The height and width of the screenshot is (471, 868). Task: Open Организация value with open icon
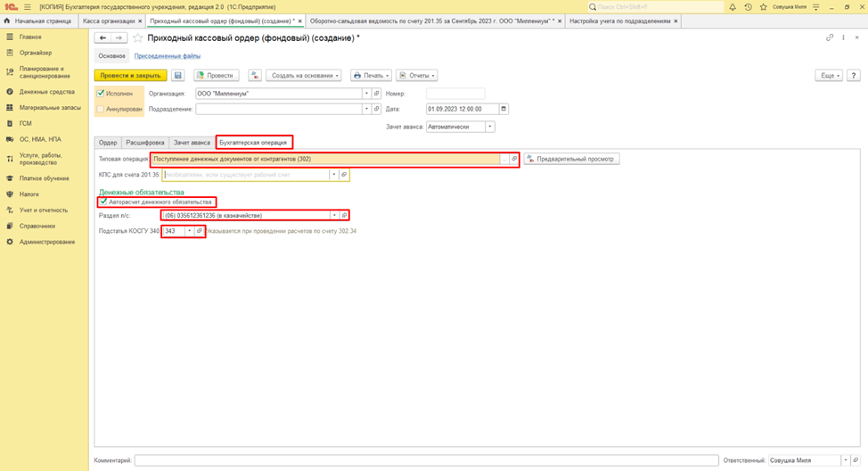(x=376, y=94)
